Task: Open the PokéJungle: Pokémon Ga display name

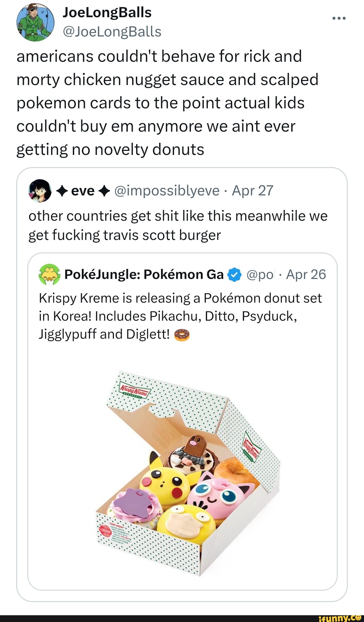Action: click(144, 275)
